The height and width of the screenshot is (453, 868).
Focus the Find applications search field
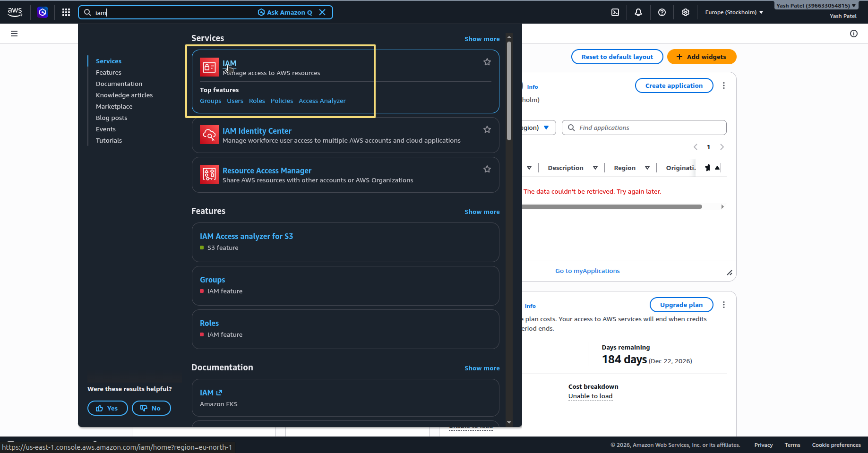[644, 128]
